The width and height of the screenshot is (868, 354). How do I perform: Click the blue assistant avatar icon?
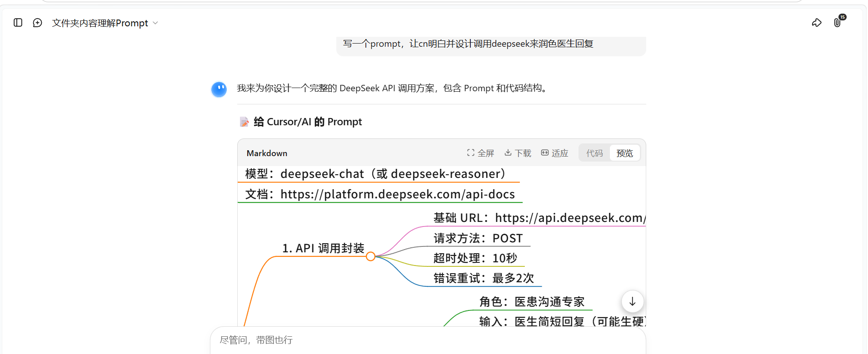[219, 89]
